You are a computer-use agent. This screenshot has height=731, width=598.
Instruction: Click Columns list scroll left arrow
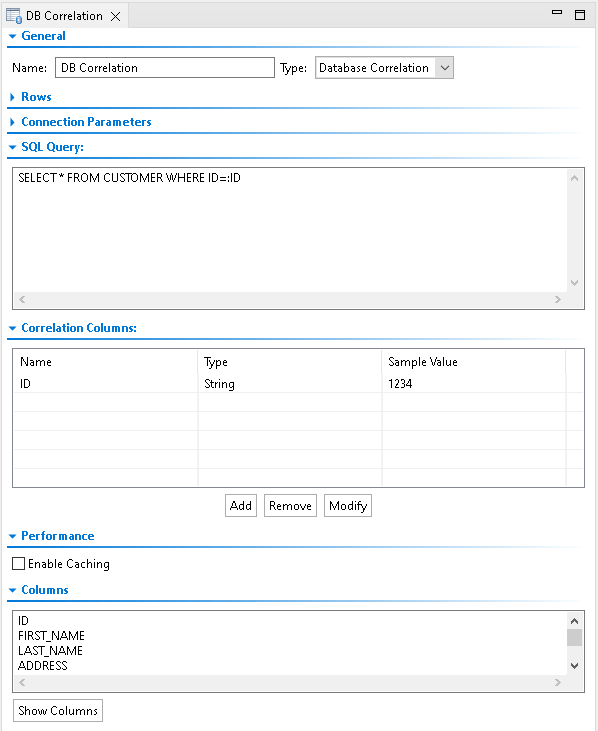22,683
